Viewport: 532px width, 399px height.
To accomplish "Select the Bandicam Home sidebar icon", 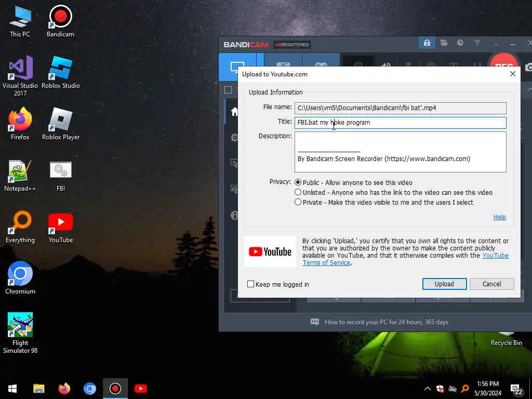I will pos(234,111).
